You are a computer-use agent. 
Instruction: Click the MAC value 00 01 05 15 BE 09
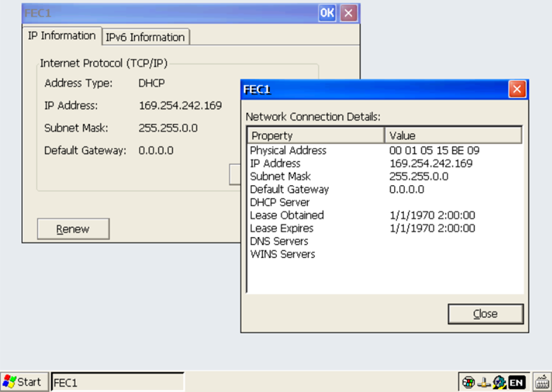(x=434, y=151)
